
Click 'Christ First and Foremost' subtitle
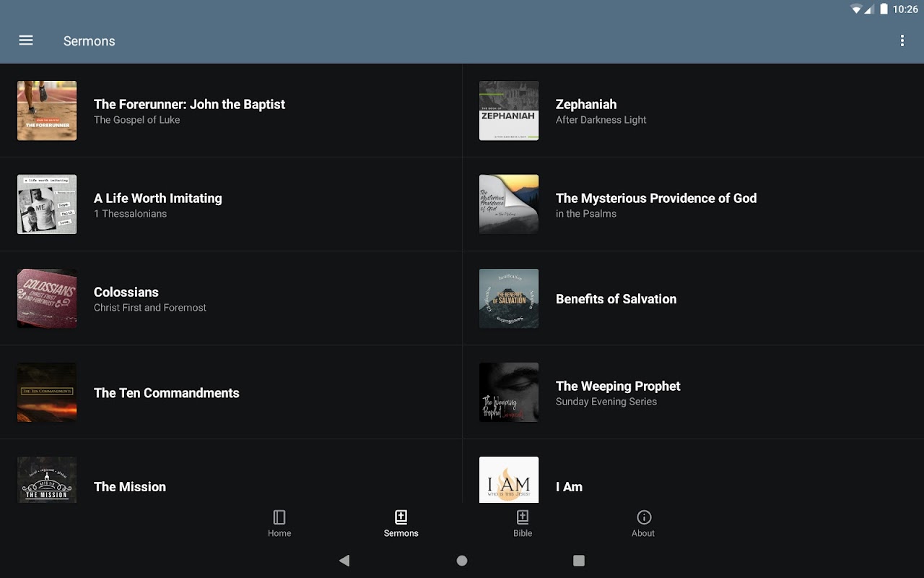click(x=150, y=308)
